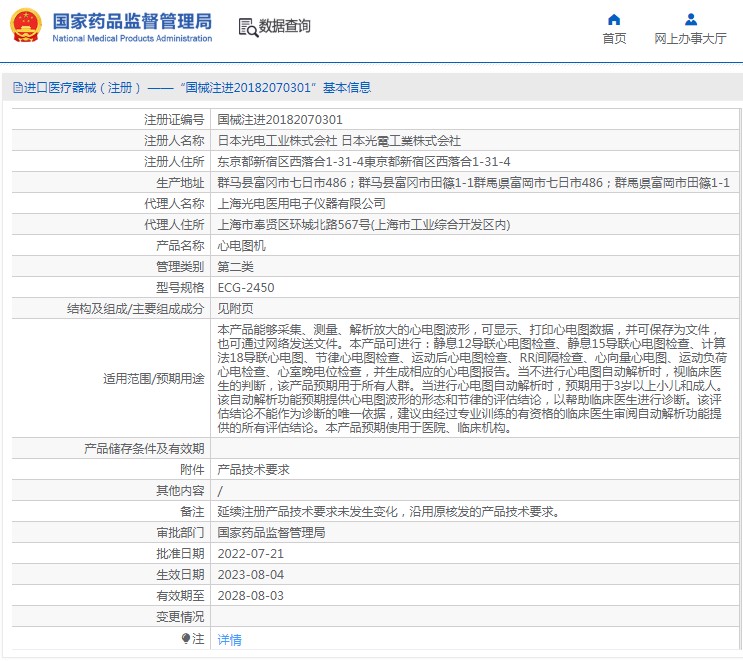This screenshot has width=743, height=661.
Task: Click the product name 心电图机
Action: (x=241, y=246)
